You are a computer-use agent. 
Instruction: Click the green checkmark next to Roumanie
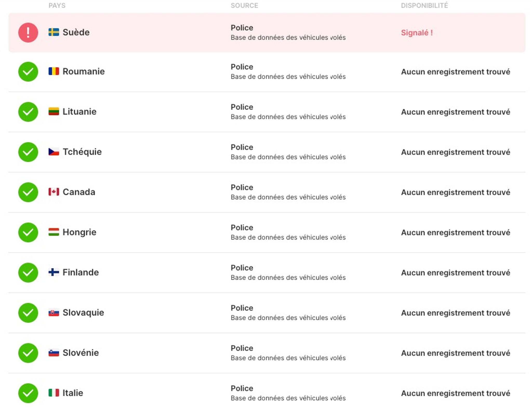28,71
